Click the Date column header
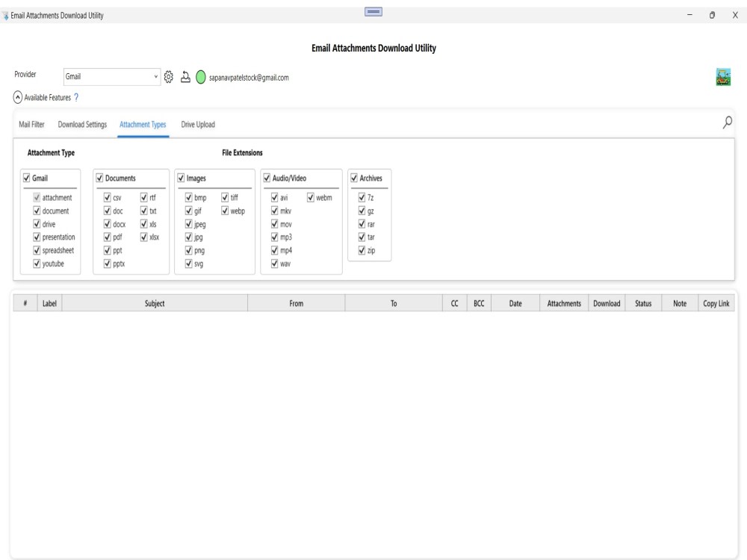Image resolution: width=747 pixels, height=560 pixels. pyautogui.click(x=515, y=303)
